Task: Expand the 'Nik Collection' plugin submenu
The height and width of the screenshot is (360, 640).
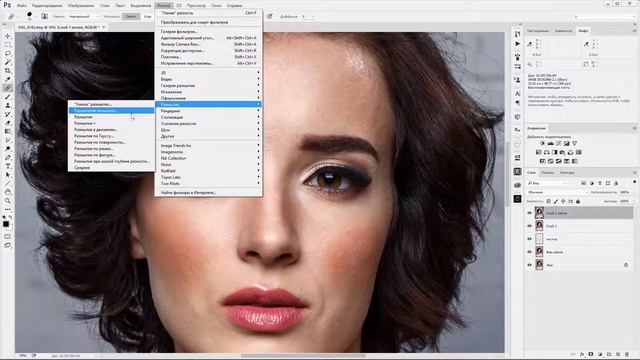Action: (x=209, y=158)
